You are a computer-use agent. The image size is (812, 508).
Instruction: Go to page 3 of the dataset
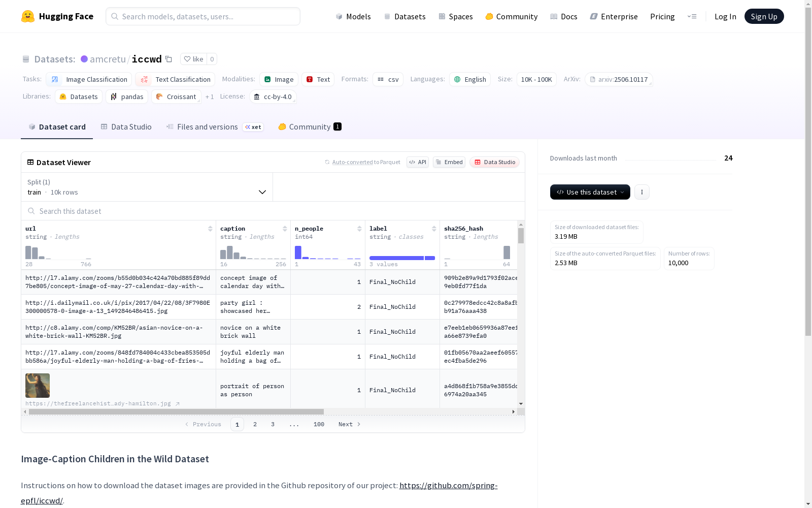(x=273, y=424)
